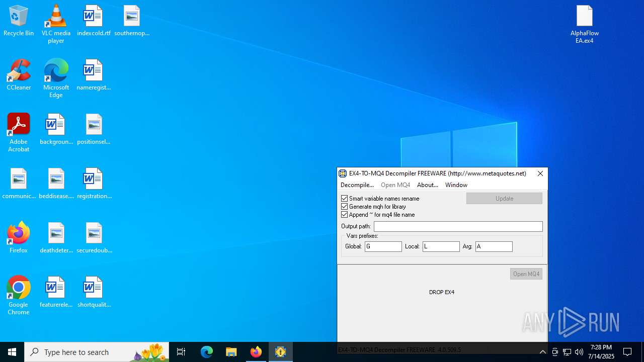
Task: Select the CCleaner desktop shortcut
Action: click(19, 75)
